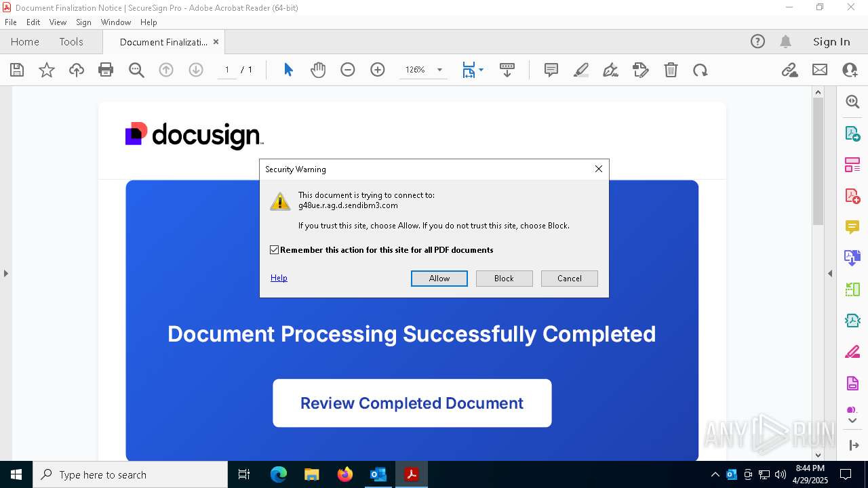Click the Delete trash icon
868x488 pixels.
click(x=671, y=70)
